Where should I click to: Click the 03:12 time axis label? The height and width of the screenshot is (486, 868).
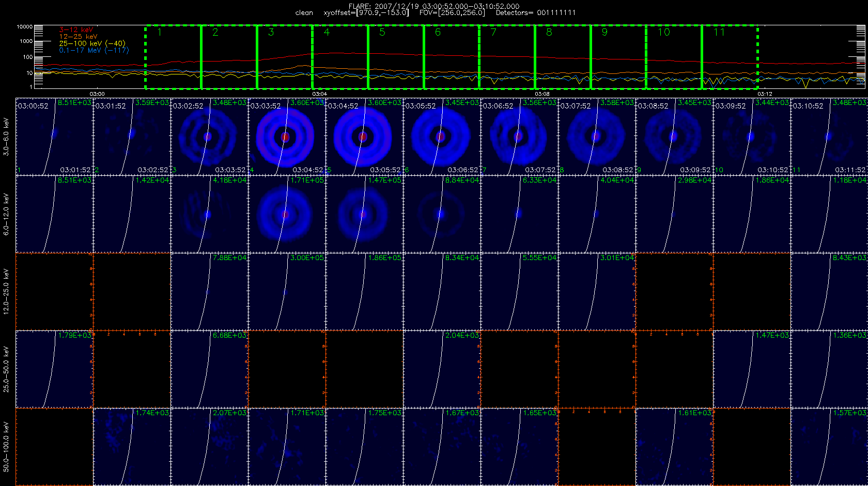click(765, 94)
